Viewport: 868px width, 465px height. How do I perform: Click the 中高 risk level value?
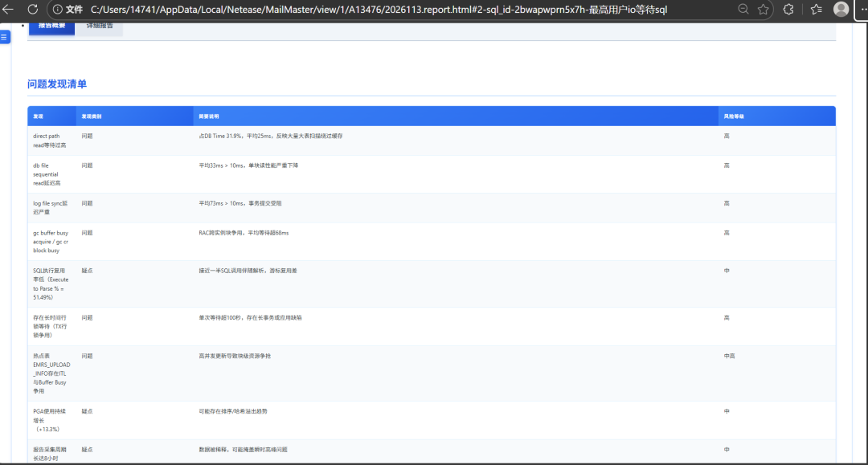pos(729,356)
